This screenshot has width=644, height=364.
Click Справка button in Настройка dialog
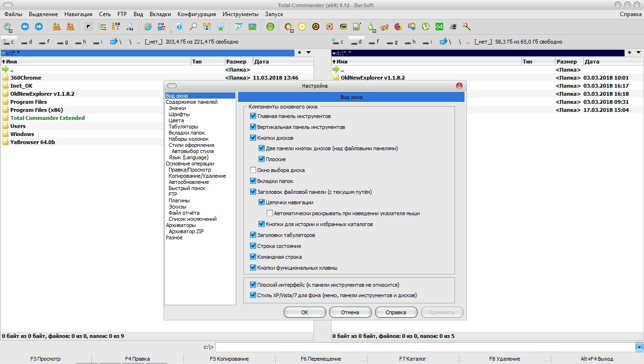coord(396,312)
